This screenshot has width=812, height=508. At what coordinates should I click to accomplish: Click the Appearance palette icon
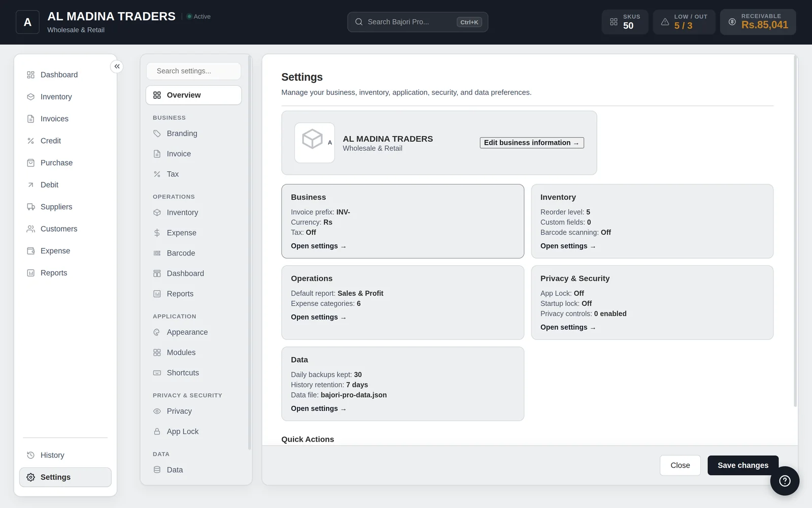click(x=157, y=332)
